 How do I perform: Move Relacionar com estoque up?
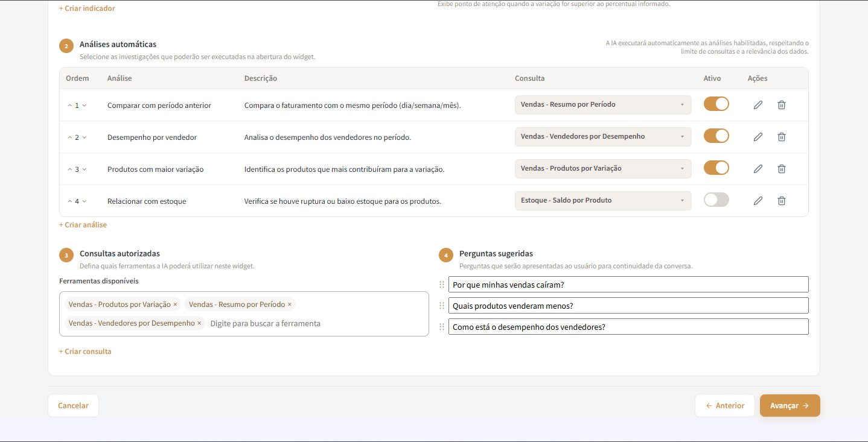[70, 201]
